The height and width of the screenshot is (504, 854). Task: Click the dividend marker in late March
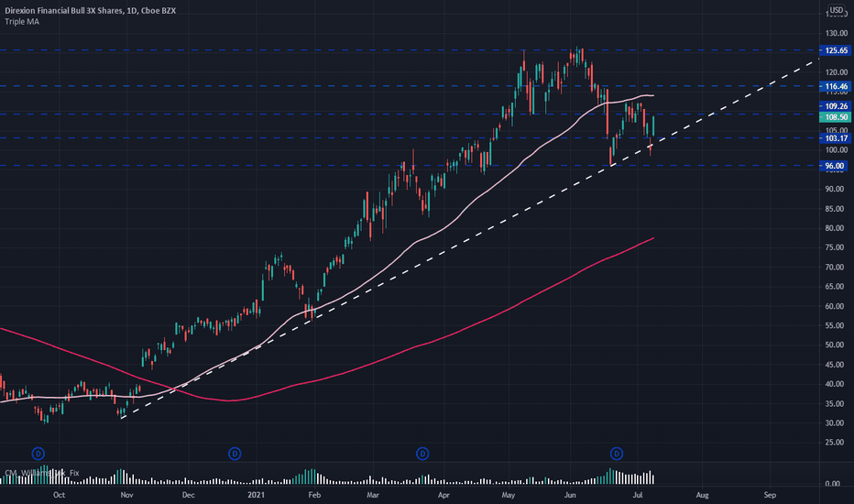point(422,454)
